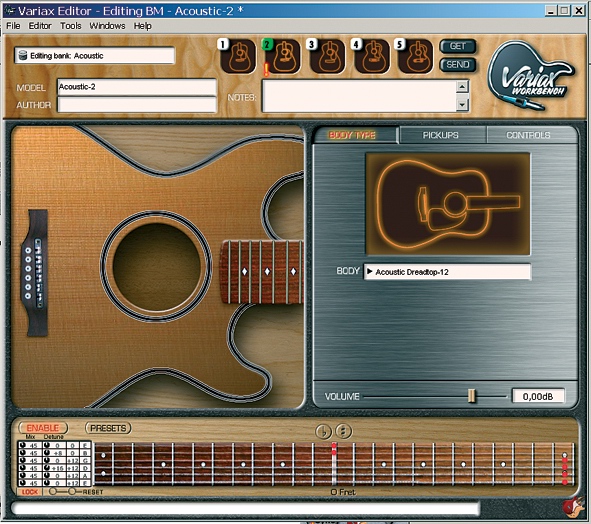Open the BODY dropdown showing Acoustic Dreadtop-12
This screenshot has height=524, width=591.
(447, 272)
